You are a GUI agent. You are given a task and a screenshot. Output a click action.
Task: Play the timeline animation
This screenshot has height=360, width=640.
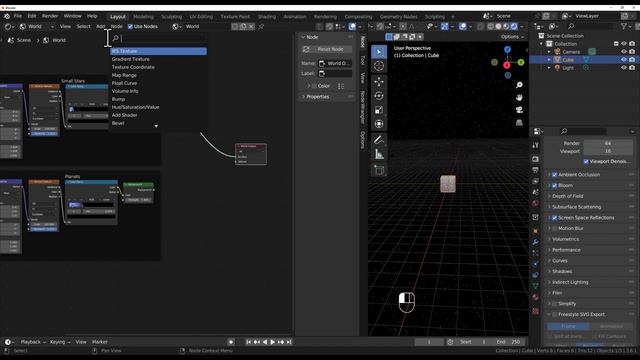tap(273, 342)
